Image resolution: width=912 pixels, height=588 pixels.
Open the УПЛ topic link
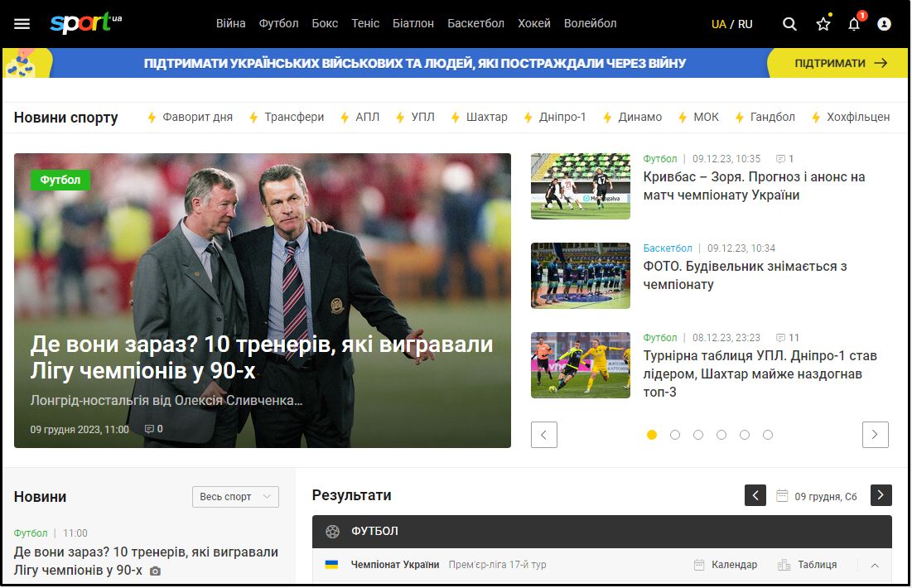422,117
